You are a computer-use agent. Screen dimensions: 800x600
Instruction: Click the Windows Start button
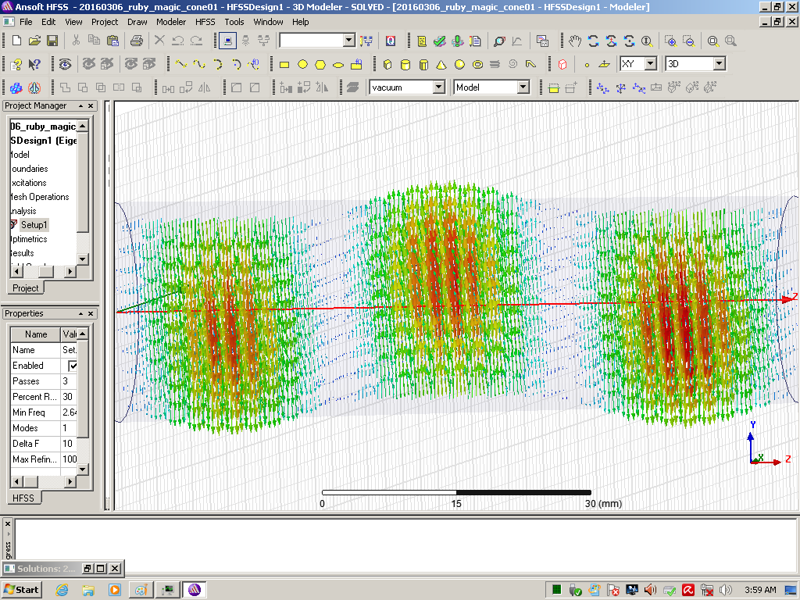click(21, 589)
